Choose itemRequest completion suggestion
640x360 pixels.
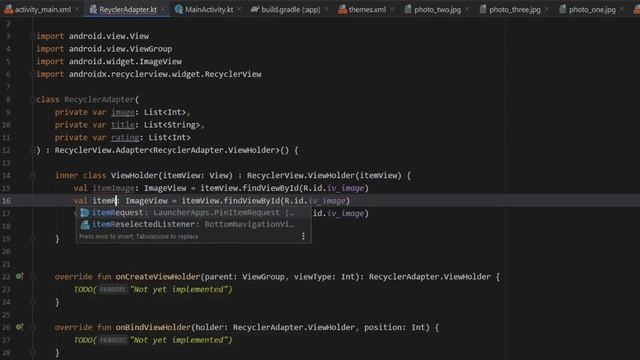point(193,213)
